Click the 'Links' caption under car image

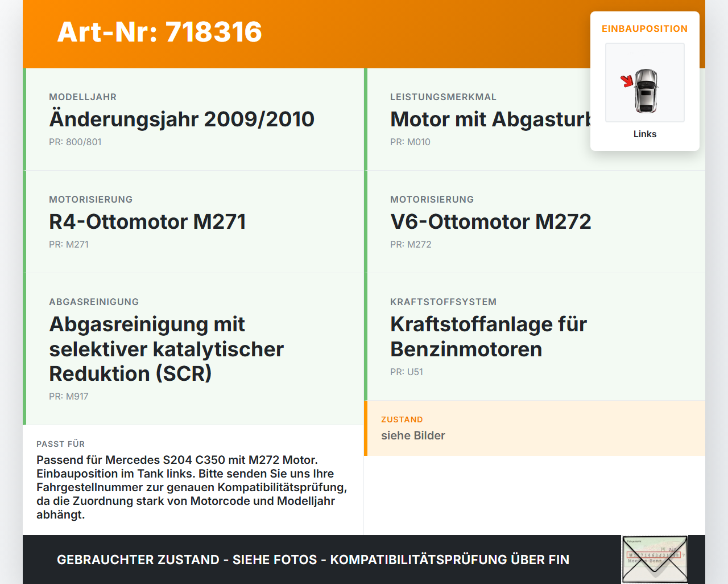pos(645,134)
